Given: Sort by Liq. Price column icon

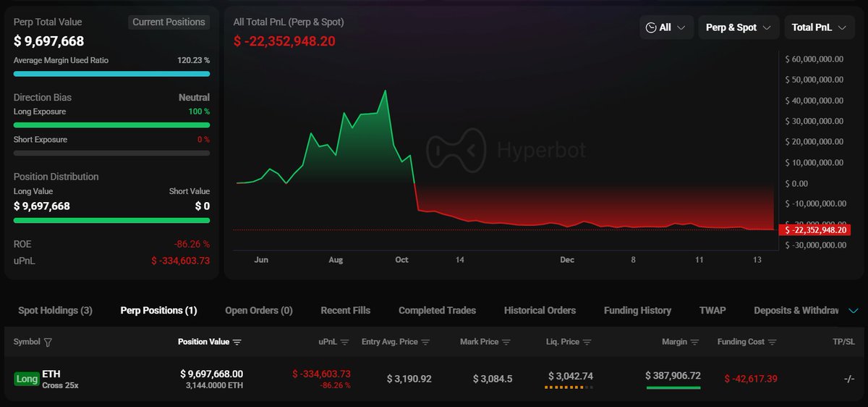Looking at the screenshot, I should coord(587,342).
